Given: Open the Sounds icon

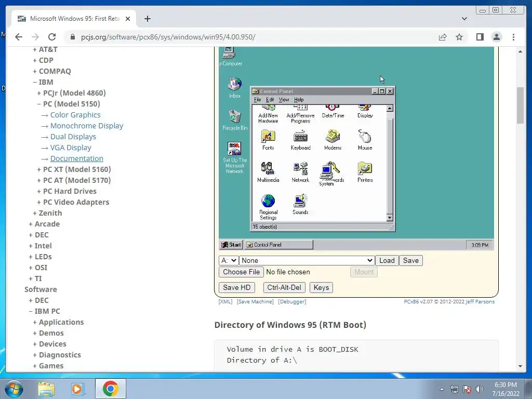Looking at the screenshot, I should [300, 204].
